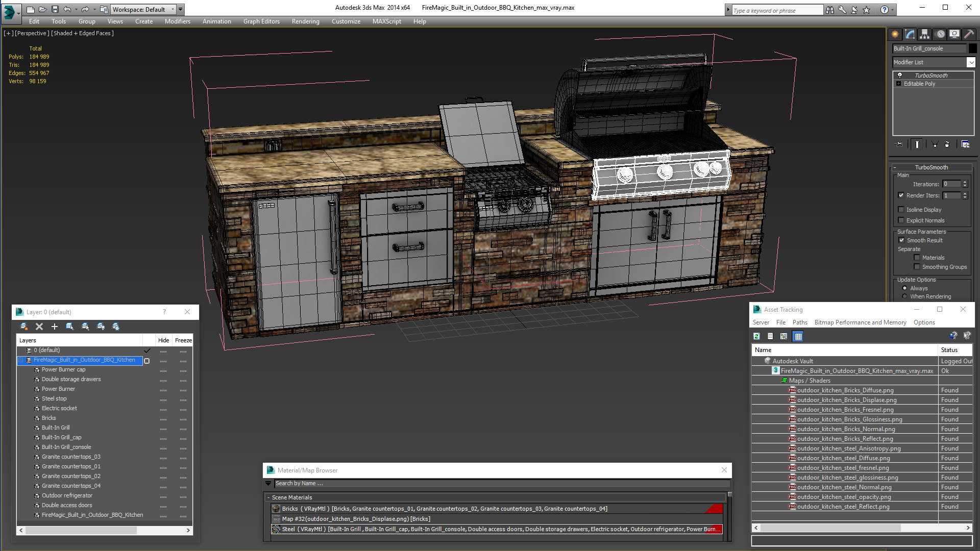
Task: Delete highlighted layer with X icon
Action: click(39, 327)
